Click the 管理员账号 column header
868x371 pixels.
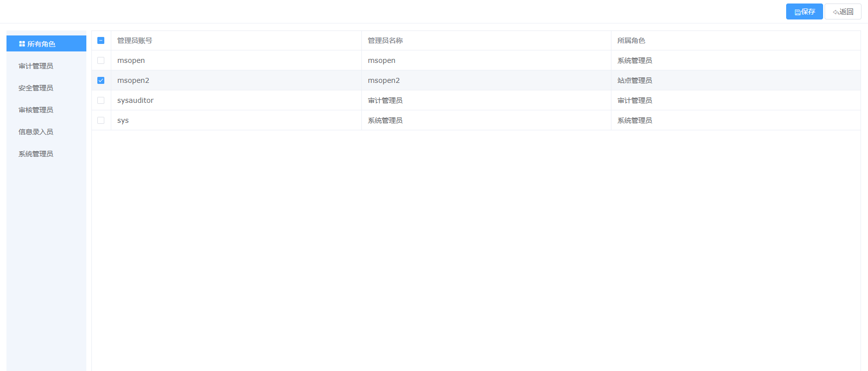(135, 40)
